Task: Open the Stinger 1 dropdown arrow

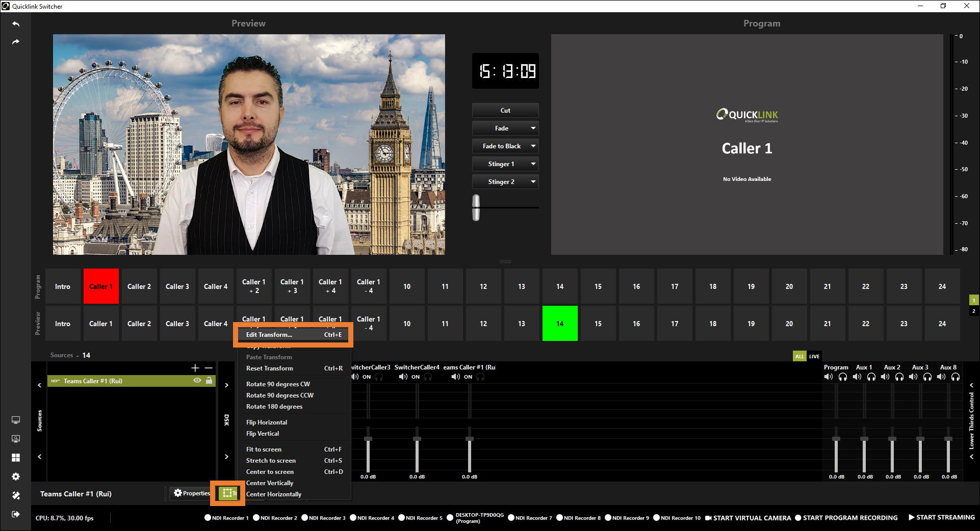Action: click(x=533, y=164)
